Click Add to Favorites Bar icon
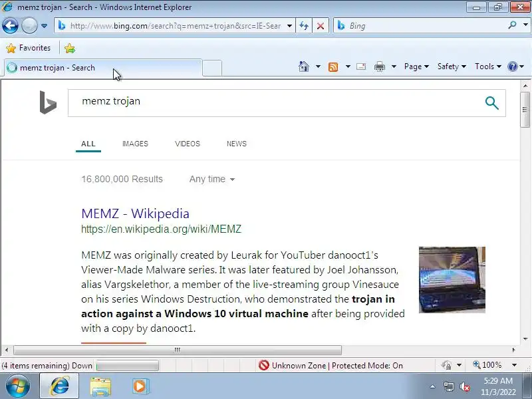Viewport: 532px width, 399px height. click(x=70, y=48)
